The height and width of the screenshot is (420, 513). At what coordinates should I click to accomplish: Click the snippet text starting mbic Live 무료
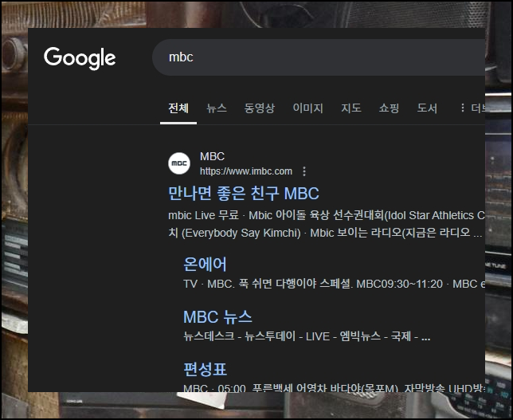(326, 215)
